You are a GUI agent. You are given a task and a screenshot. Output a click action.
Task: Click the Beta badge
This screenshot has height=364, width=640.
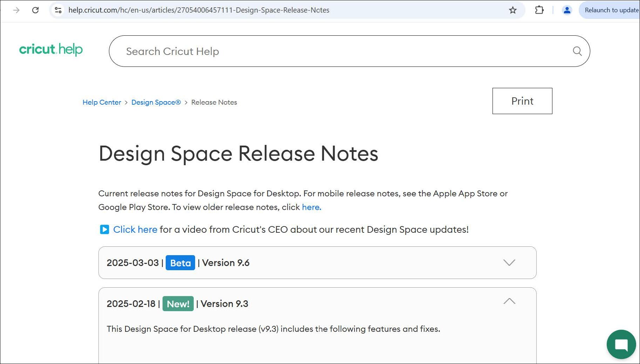point(180,263)
